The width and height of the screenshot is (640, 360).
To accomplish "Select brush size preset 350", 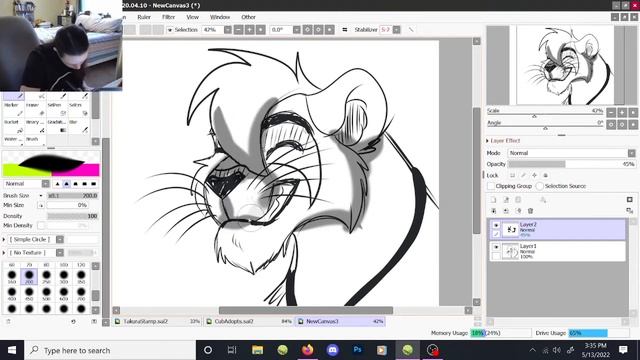I will tap(81, 276).
